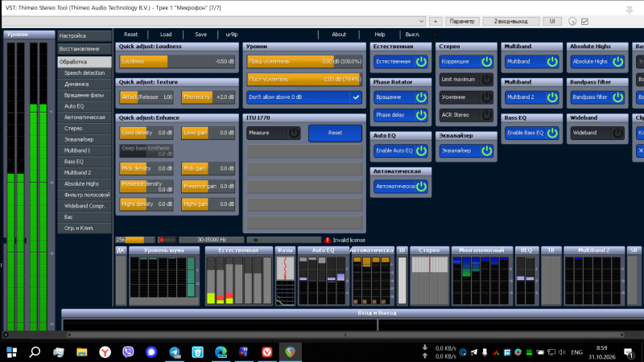This screenshot has width=644, height=362.
Task: Open the Load menu item
Action: pos(166,35)
